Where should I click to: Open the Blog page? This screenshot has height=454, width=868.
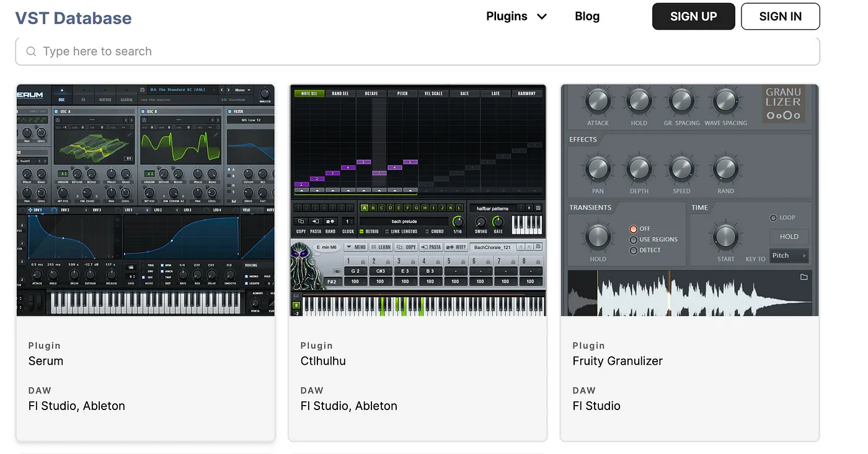click(587, 17)
